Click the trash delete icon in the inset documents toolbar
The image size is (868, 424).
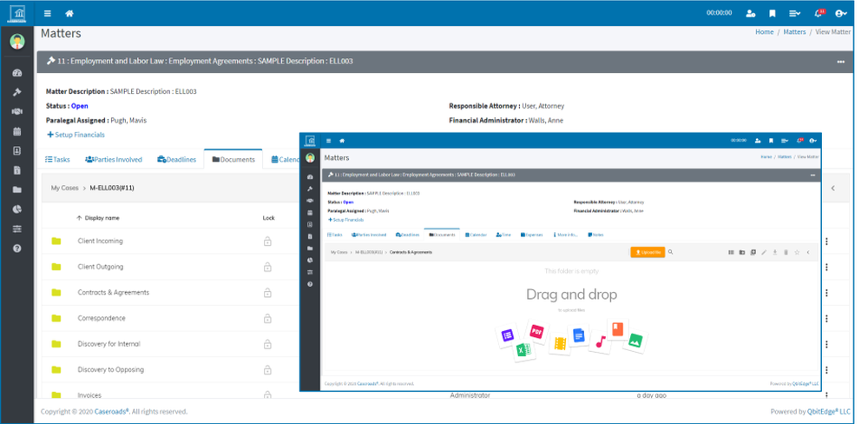click(786, 252)
